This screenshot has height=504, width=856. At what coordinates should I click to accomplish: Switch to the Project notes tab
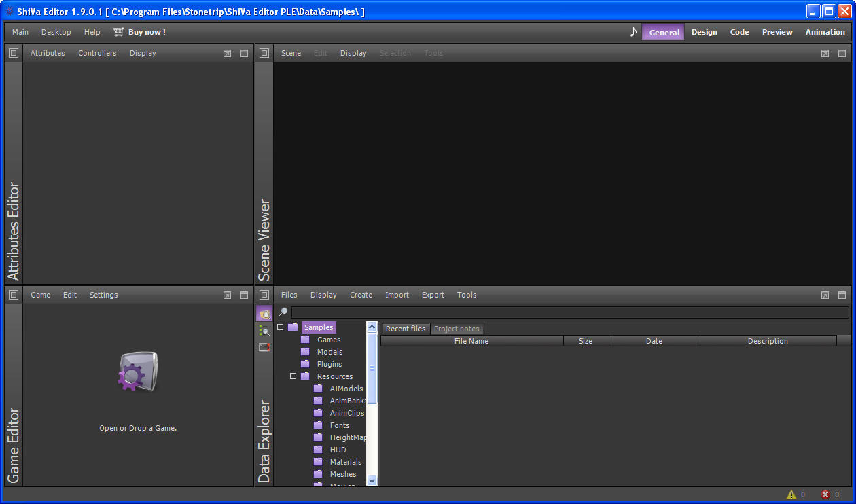coord(457,328)
